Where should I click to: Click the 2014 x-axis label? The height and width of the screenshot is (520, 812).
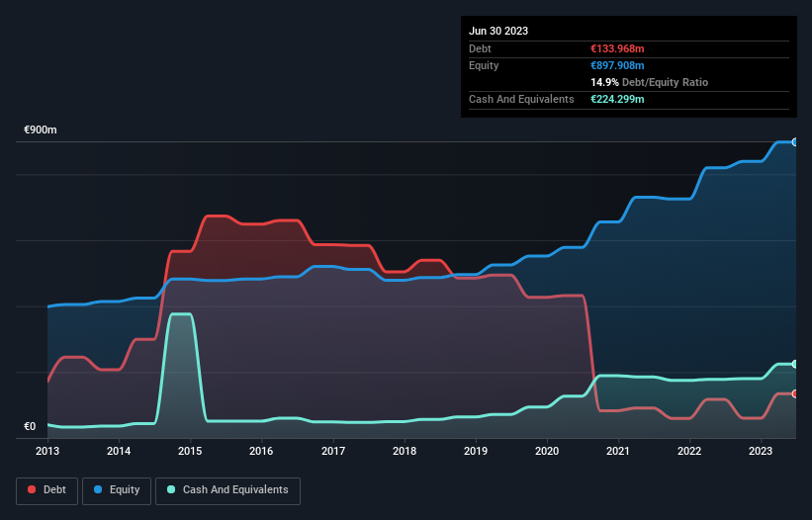(x=119, y=451)
